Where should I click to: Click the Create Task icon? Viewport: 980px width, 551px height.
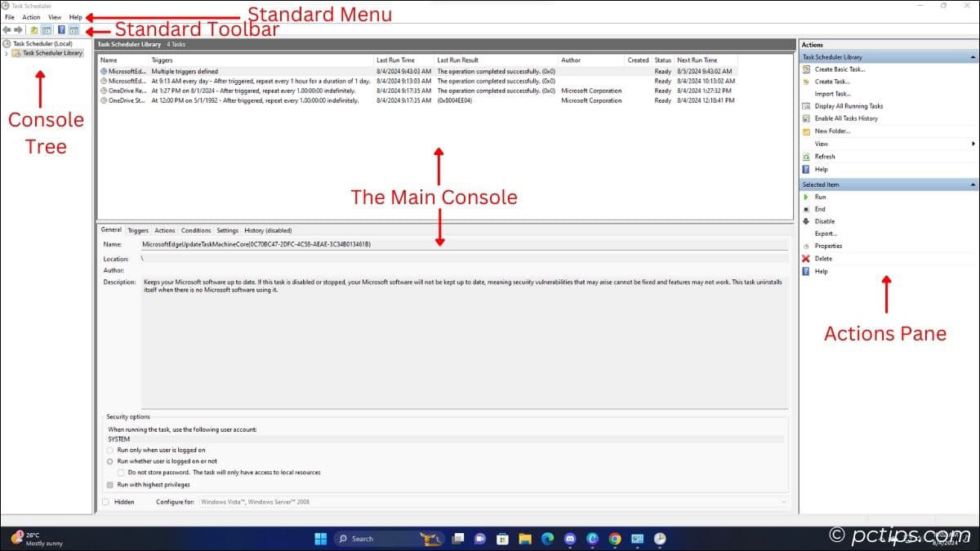(x=805, y=82)
